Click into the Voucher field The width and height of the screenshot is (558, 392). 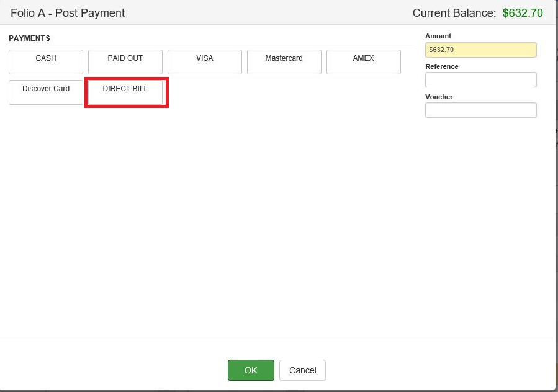480,110
